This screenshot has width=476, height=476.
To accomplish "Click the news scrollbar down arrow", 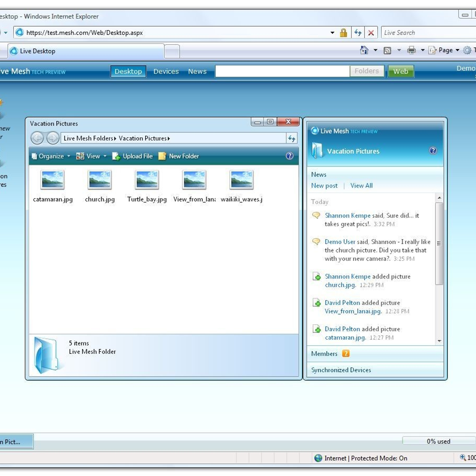I will pos(439,341).
